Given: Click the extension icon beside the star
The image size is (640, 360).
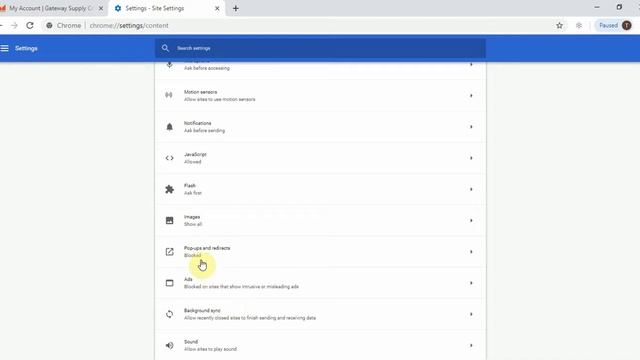Looking at the screenshot, I should pos(579,25).
